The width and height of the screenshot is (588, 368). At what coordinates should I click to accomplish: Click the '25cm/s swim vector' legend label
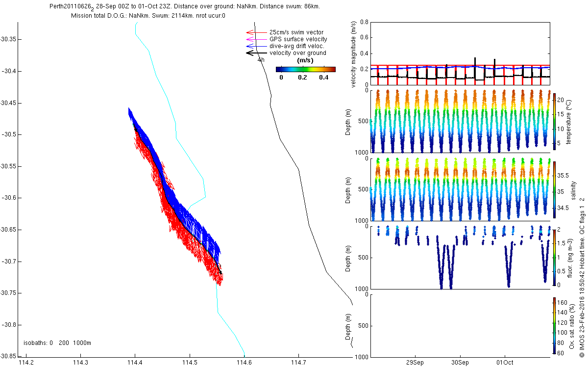coord(296,32)
